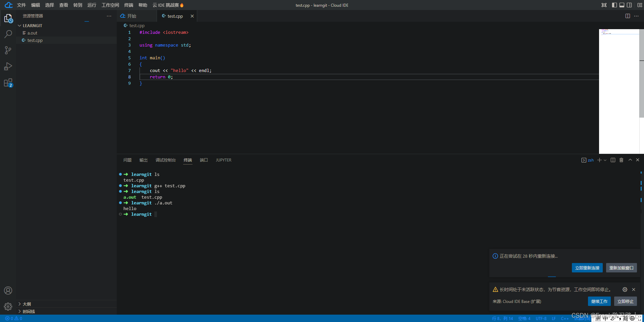Open the Extensions view icon
The height and width of the screenshot is (322, 644).
tap(8, 83)
